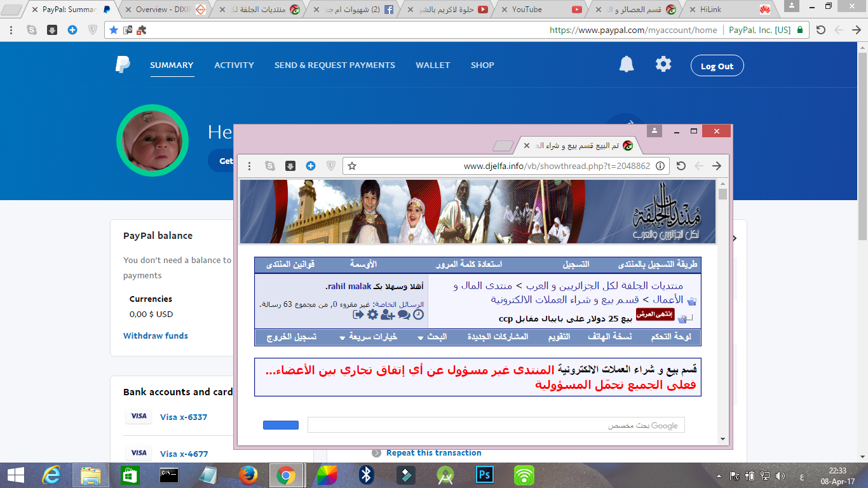The width and height of the screenshot is (868, 488).
Task: Reload the PayPal page in main browser
Action: click(x=820, y=30)
